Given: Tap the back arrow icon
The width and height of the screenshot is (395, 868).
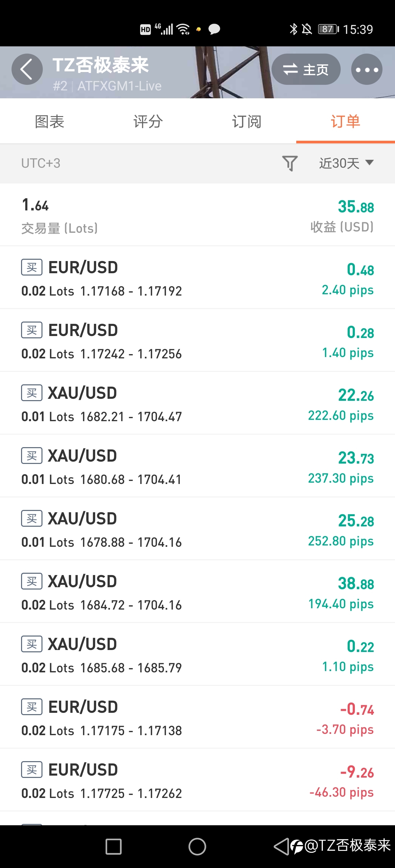Looking at the screenshot, I should [27, 69].
